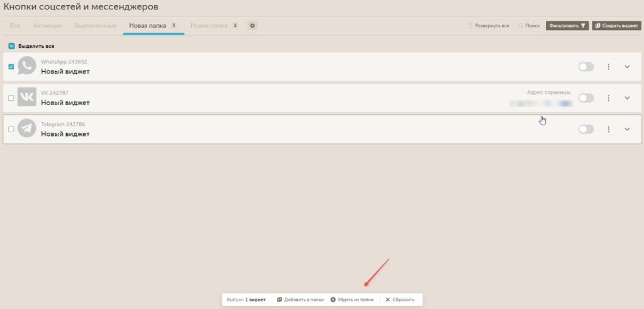Switch to the Выключенные tab

(95, 26)
